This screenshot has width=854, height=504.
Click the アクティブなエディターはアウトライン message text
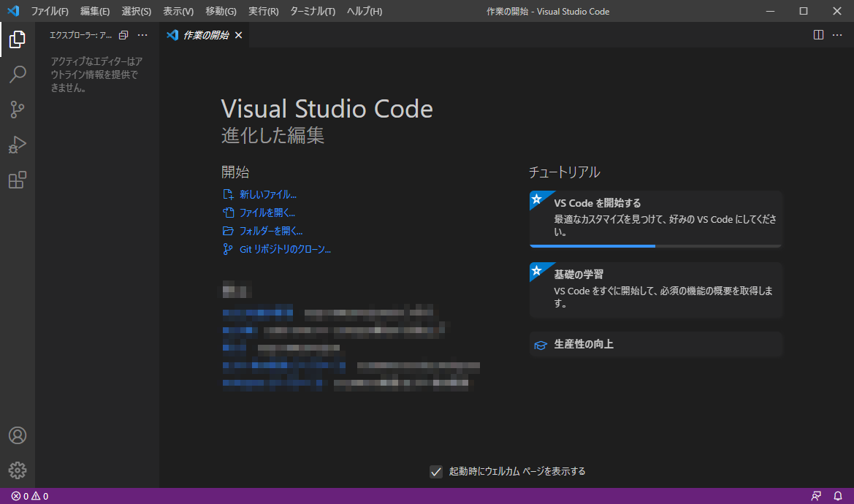[x=97, y=75]
